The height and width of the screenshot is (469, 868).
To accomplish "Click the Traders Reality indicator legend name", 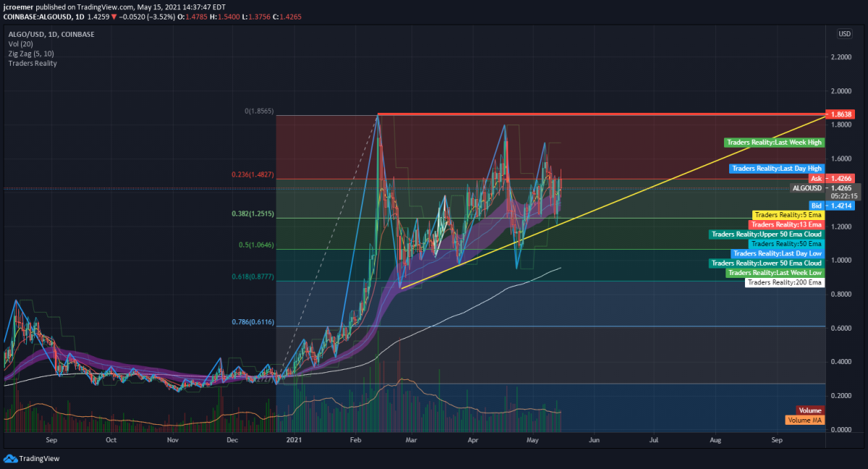I will (33, 64).
